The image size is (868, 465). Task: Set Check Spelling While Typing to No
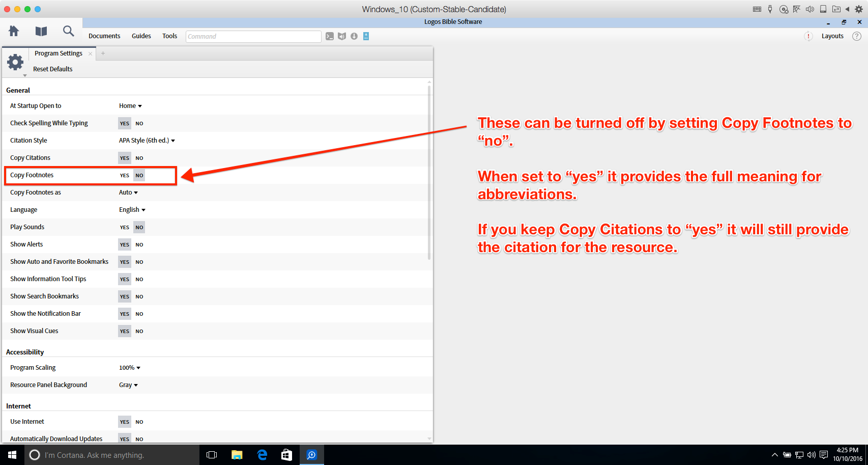(139, 123)
